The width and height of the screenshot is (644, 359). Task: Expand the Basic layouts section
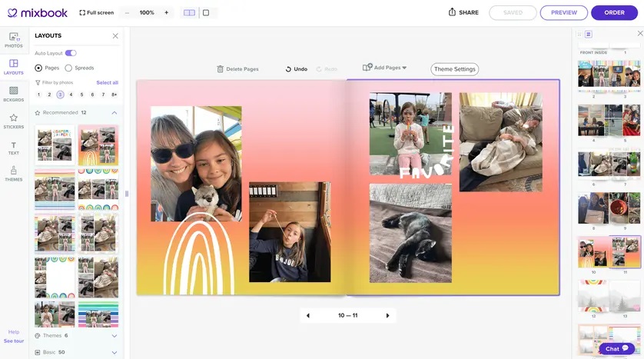click(x=115, y=352)
